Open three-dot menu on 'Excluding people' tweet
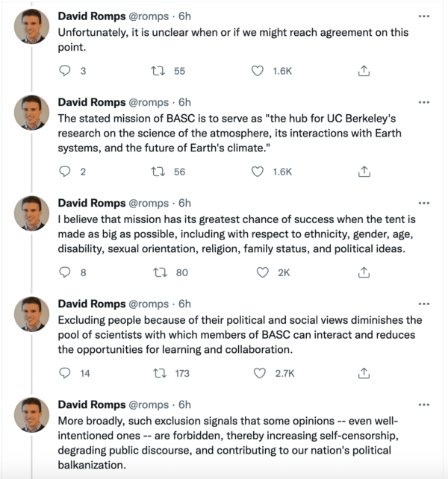Image resolution: width=448 pixels, height=479 pixels. tap(424, 304)
